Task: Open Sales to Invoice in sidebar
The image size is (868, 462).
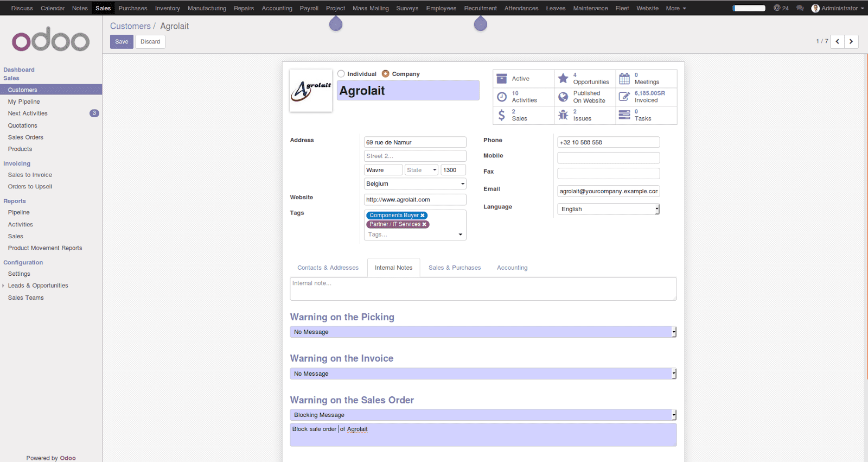Action: click(x=30, y=175)
